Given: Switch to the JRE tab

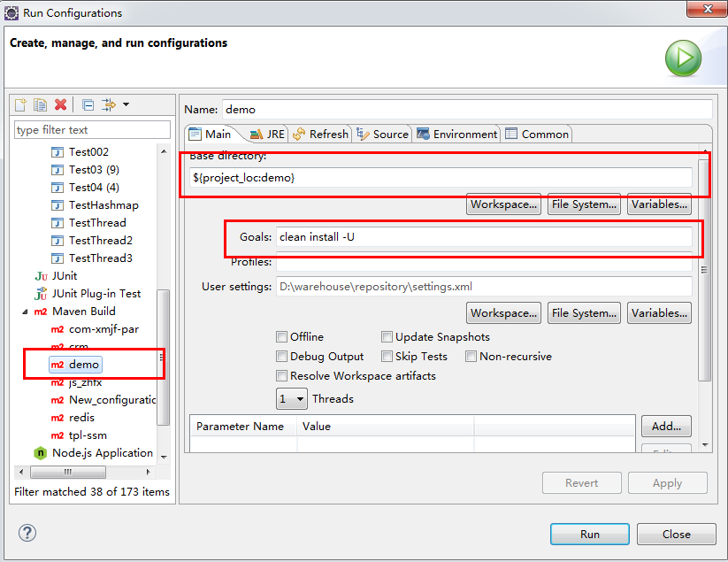Looking at the screenshot, I should click(267, 135).
